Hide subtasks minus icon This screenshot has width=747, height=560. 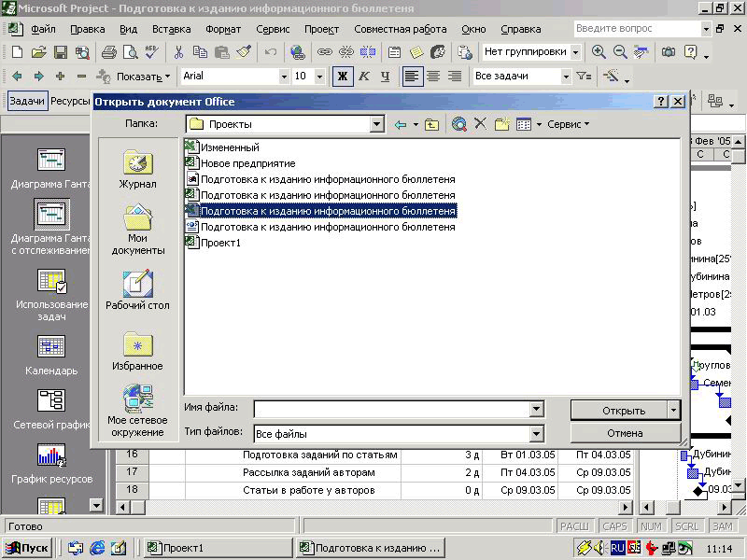[81, 77]
